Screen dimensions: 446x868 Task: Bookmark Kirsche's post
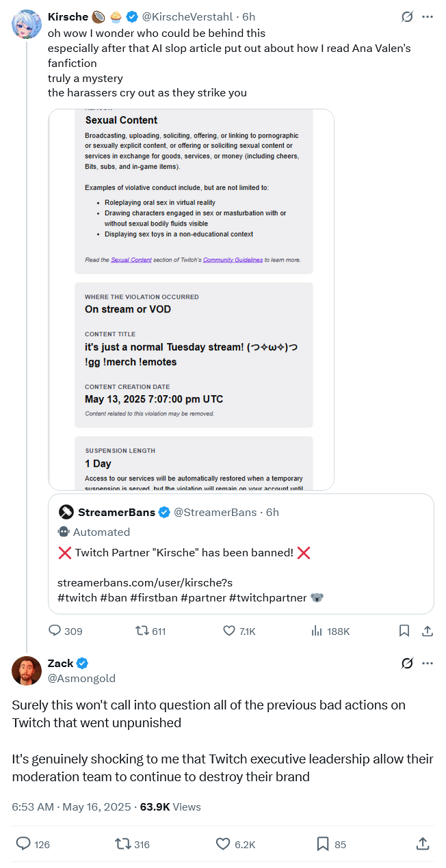click(x=404, y=631)
